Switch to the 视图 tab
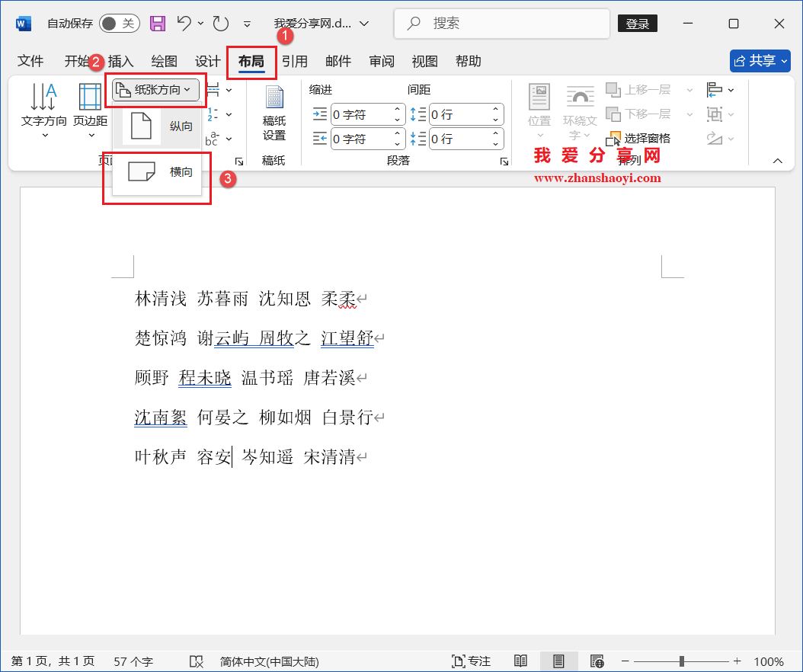This screenshot has width=803, height=672. [x=424, y=61]
